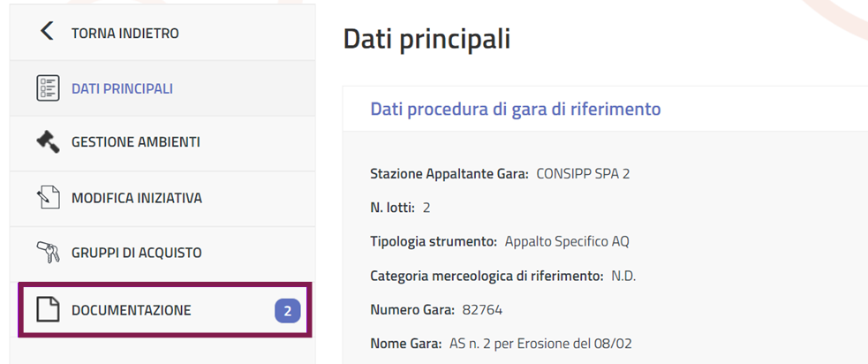
Task: Open the GRUPPI DI ACQUISTO menu label
Action: coord(137,253)
